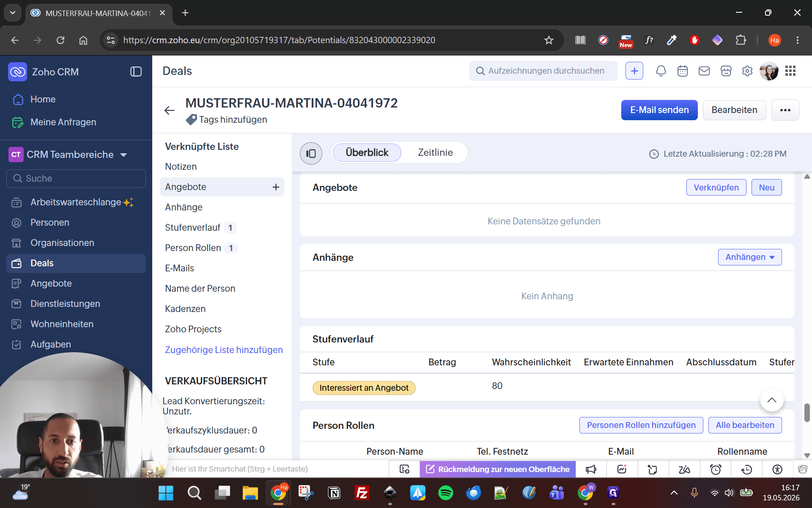Click Zugehörige Liste hinzufügen link

click(x=224, y=350)
